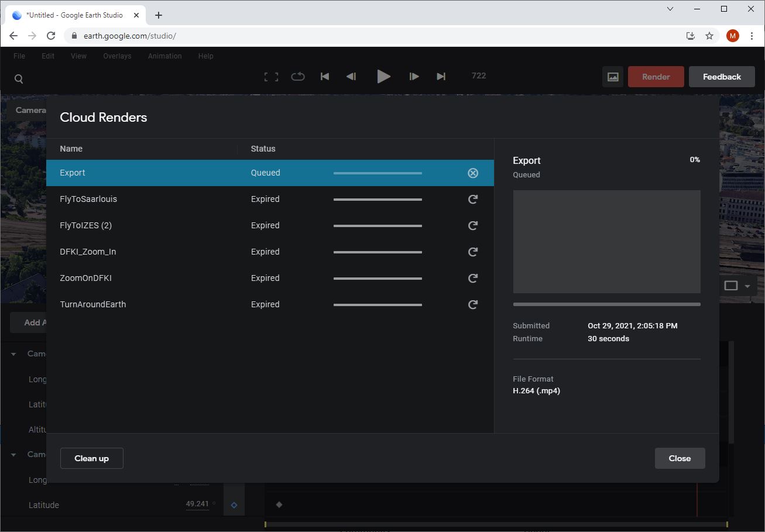Image resolution: width=765 pixels, height=532 pixels.
Task: Open the Chrome tab search chevron
Action: pos(670,9)
